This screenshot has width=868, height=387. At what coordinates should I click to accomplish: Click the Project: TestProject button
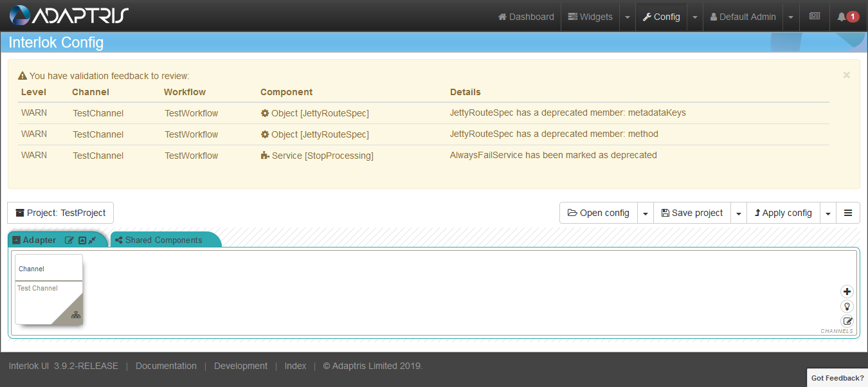[60, 213]
